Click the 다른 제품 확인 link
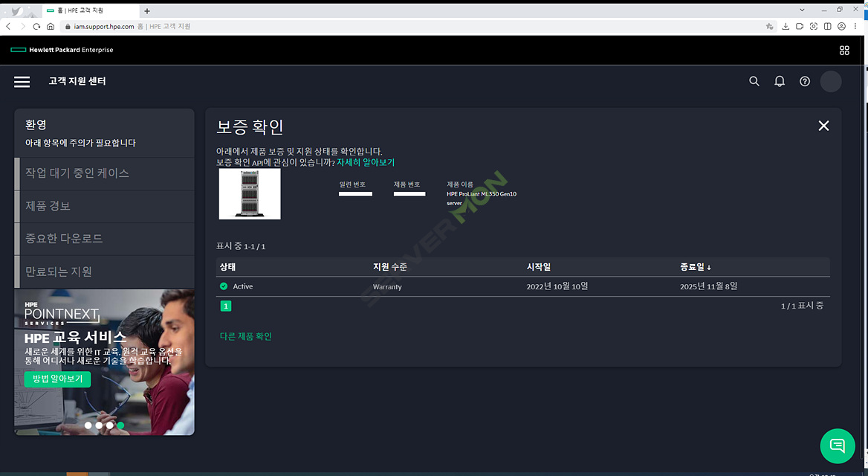868x476 pixels. 246,336
